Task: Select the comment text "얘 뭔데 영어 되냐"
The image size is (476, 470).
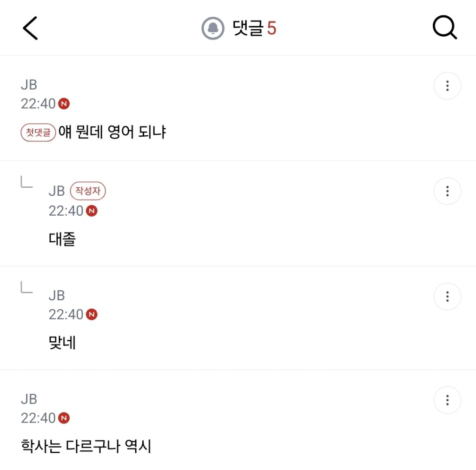Action: pos(112,132)
